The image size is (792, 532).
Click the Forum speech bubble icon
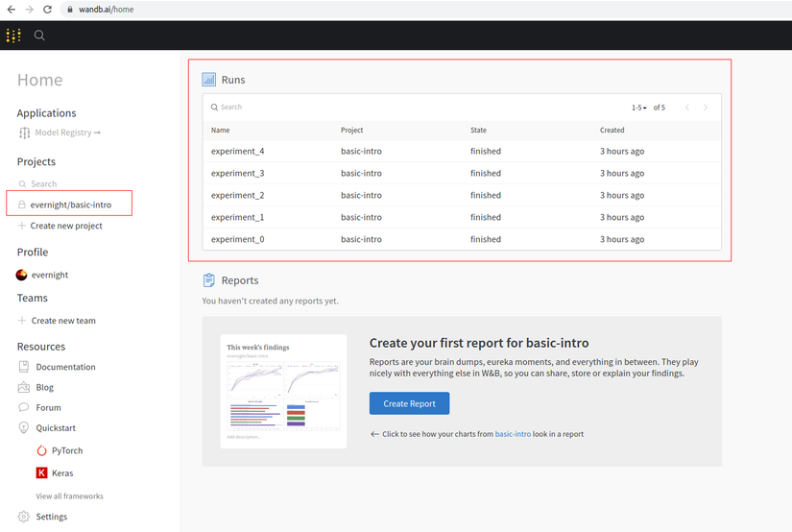coord(24,407)
